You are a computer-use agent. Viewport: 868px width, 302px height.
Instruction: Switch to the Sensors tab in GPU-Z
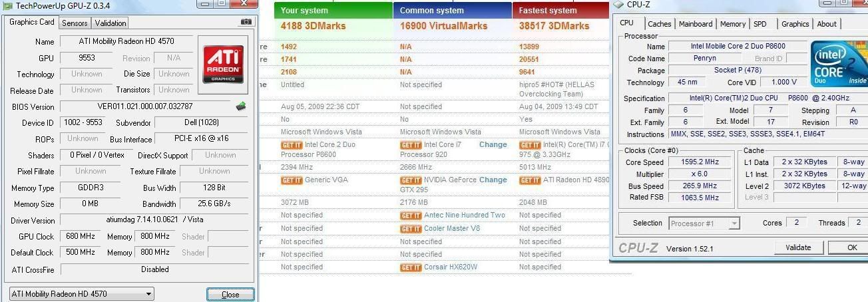tap(75, 23)
